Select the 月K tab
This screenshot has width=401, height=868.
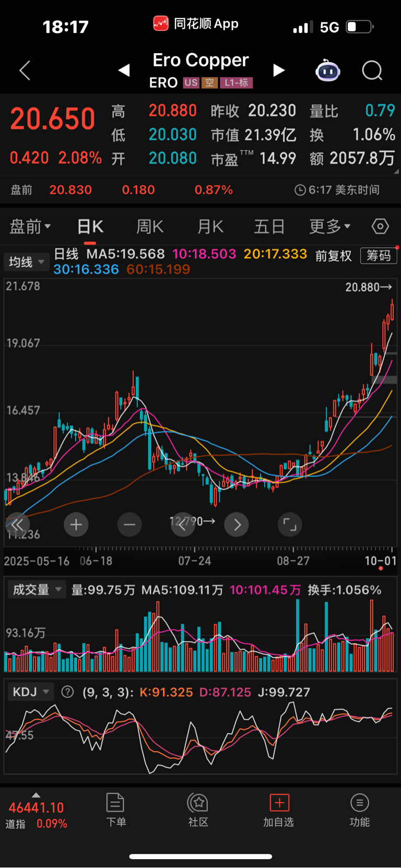point(210,227)
